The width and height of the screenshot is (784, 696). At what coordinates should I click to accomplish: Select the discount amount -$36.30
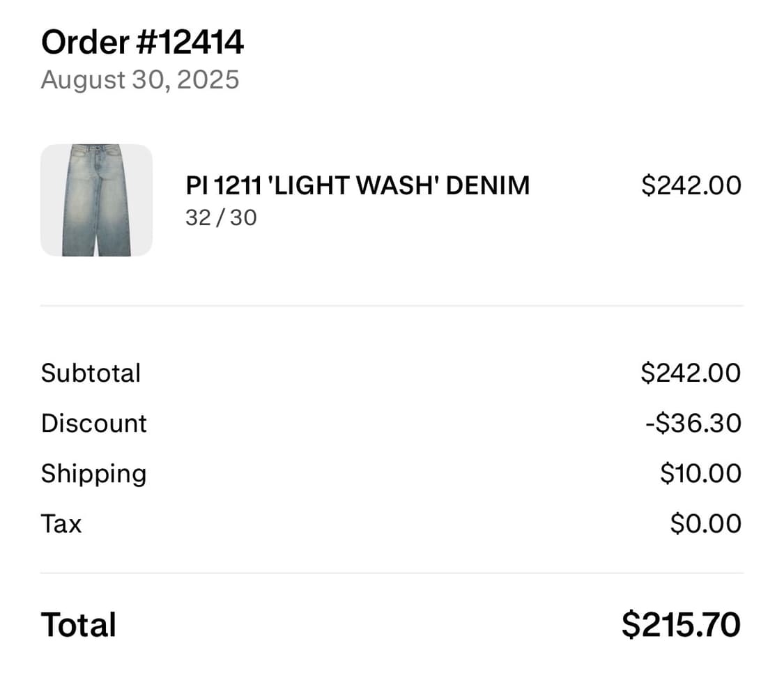tap(693, 424)
